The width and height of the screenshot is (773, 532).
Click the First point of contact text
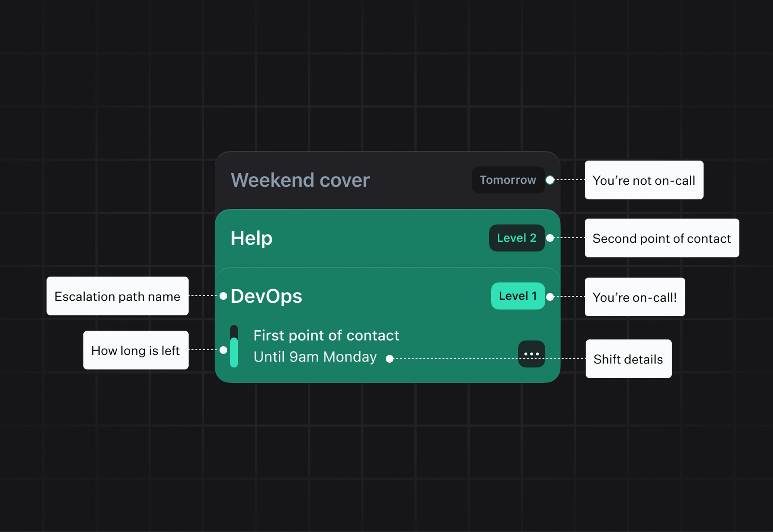[x=326, y=336]
